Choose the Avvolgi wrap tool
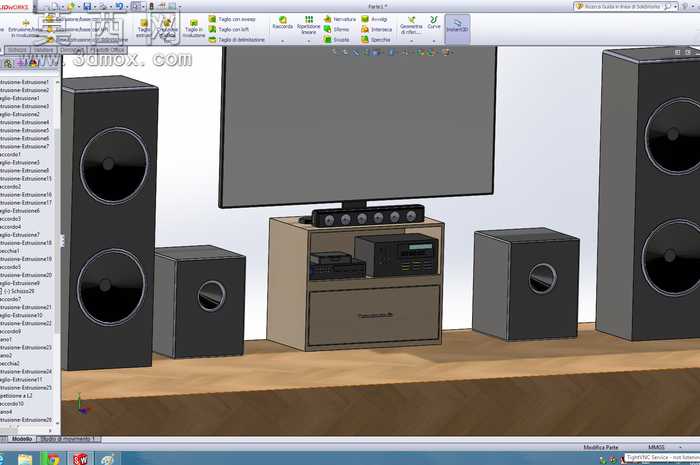 coord(375,19)
